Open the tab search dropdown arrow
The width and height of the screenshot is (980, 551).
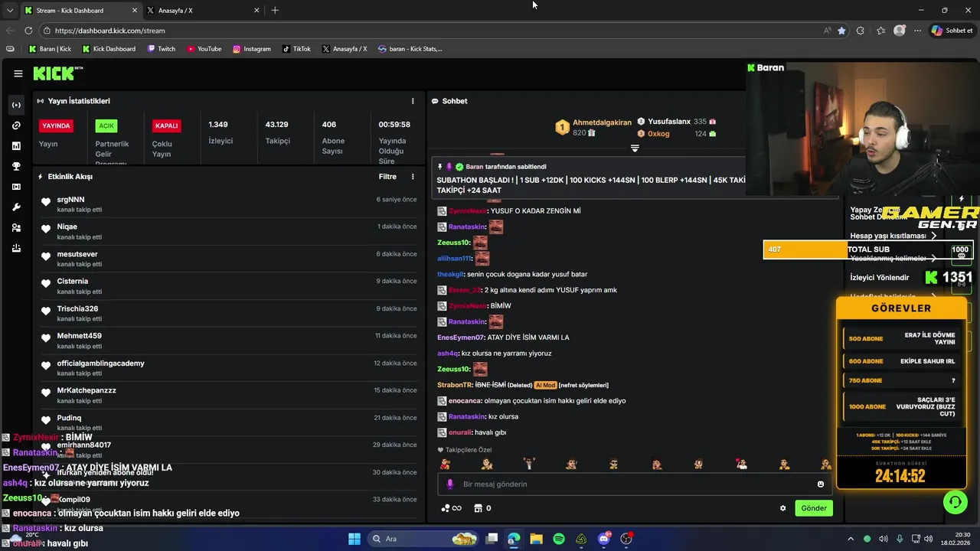click(10, 11)
